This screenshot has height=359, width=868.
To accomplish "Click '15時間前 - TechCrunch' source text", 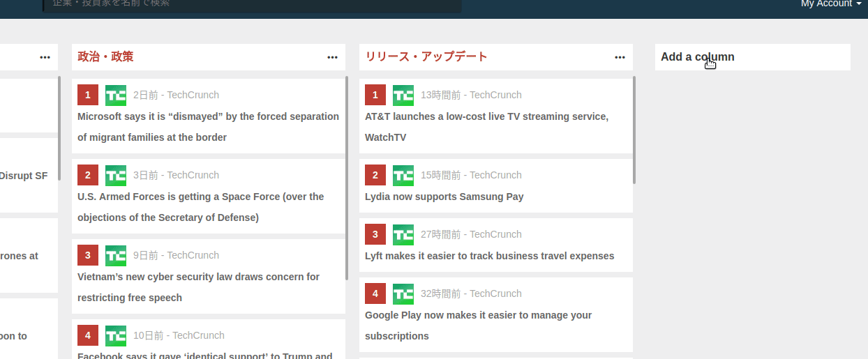I will pos(471,175).
